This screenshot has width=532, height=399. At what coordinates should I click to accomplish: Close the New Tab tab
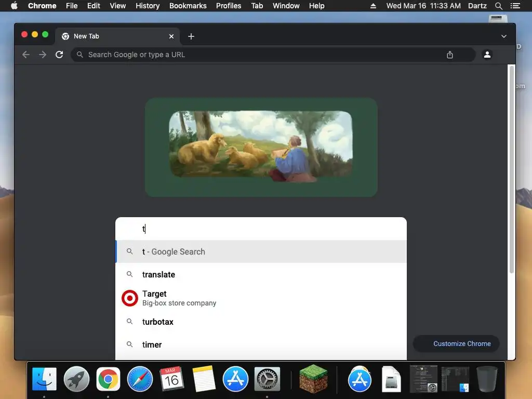(171, 36)
